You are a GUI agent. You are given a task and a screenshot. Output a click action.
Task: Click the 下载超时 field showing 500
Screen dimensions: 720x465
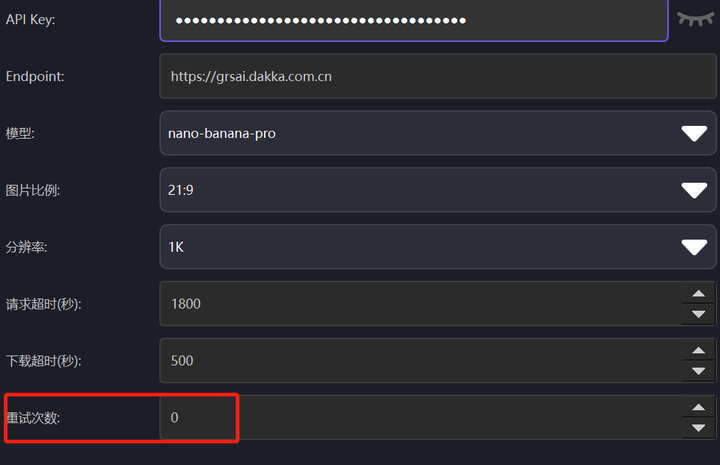click(421, 361)
